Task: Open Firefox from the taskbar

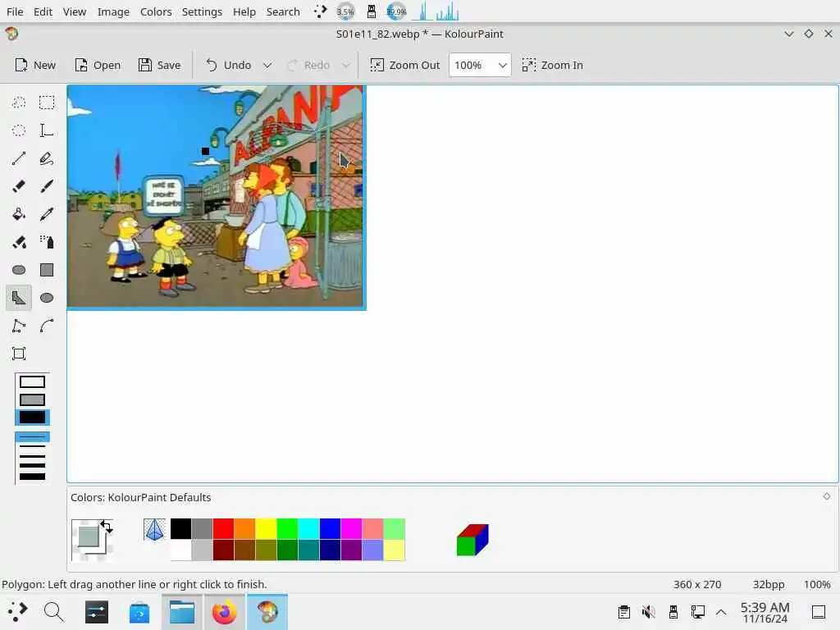Action: click(x=224, y=612)
